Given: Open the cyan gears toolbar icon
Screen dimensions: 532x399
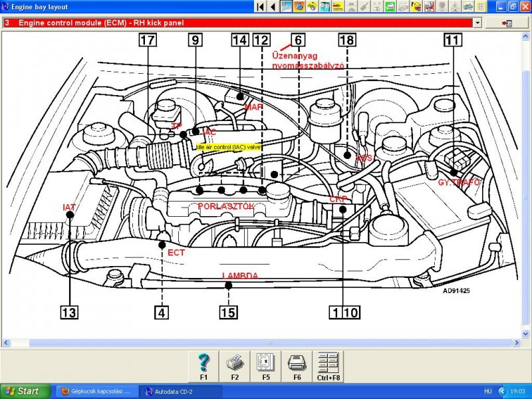Looking at the screenshot, I should [325, 7].
